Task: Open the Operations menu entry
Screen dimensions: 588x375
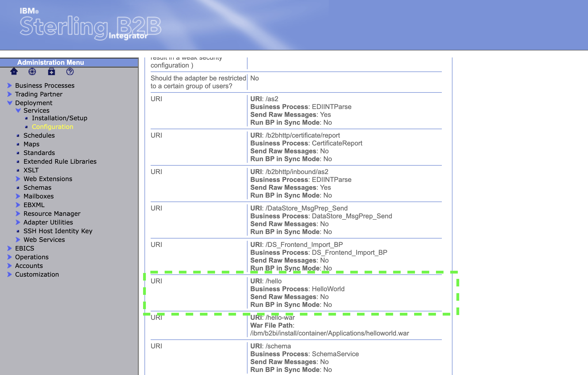Action: point(32,257)
